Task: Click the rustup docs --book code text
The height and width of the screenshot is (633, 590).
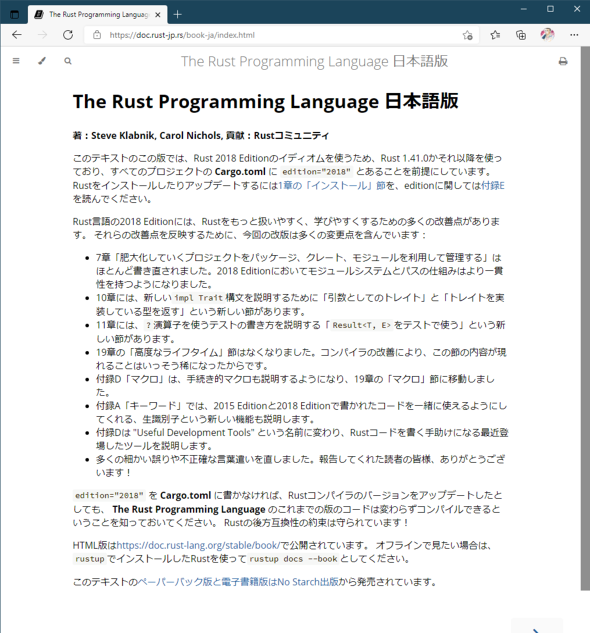Action: pyautogui.click(x=293, y=559)
